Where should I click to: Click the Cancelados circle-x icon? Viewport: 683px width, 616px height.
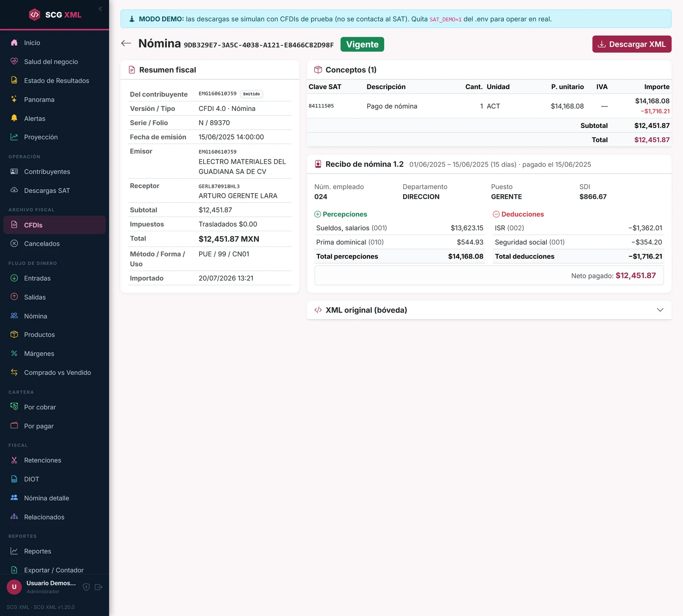point(14,244)
